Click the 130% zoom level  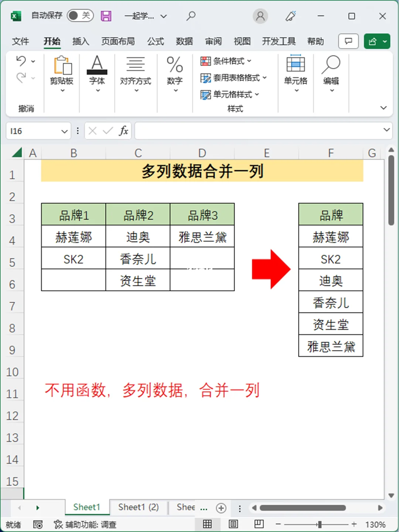tap(375, 524)
